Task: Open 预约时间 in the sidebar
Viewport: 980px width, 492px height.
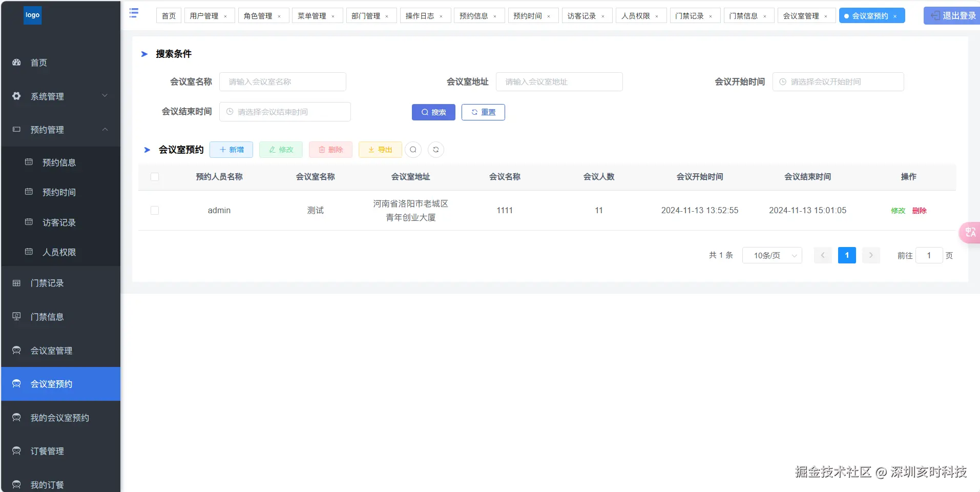Action: (61, 192)
